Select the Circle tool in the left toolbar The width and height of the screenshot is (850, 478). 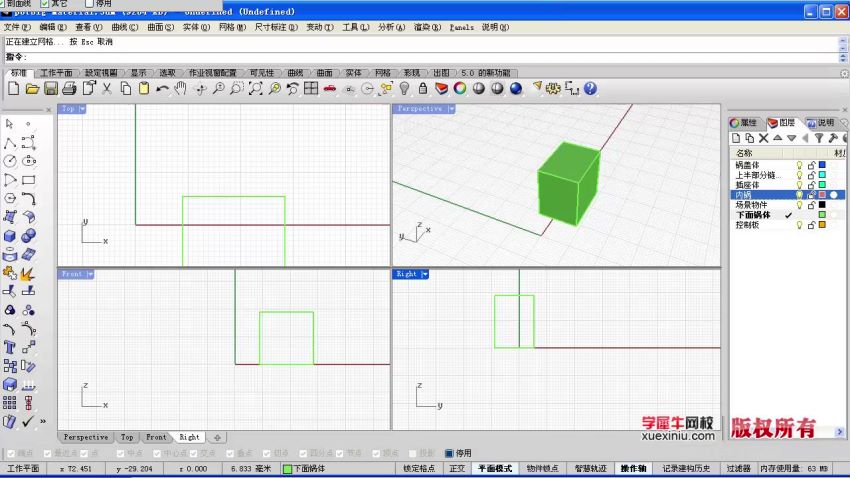click(x=10, y=161)
